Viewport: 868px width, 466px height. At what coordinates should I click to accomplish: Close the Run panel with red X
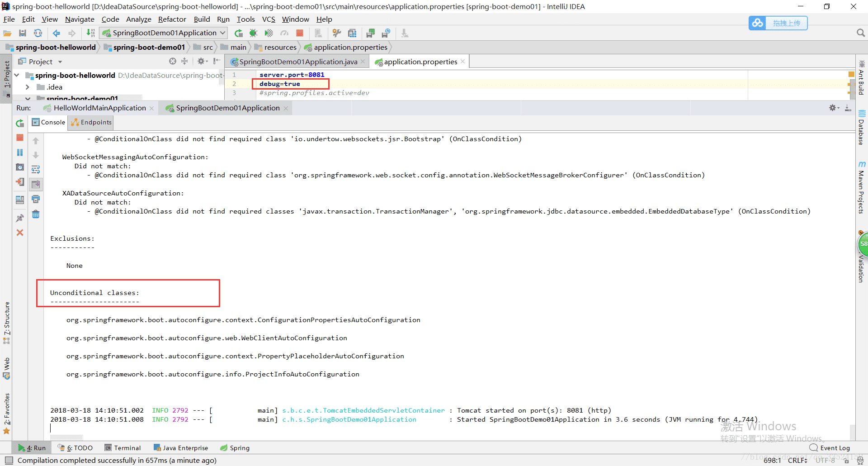pos(20,233)
